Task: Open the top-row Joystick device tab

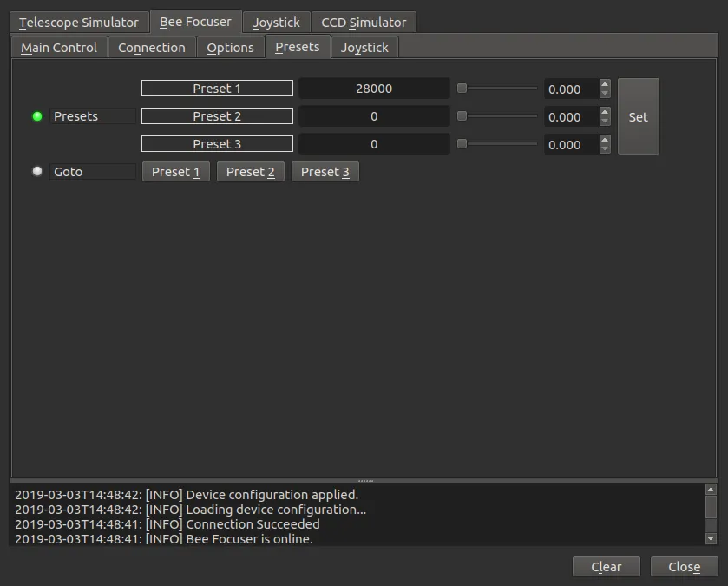Action: click(276, 23)
